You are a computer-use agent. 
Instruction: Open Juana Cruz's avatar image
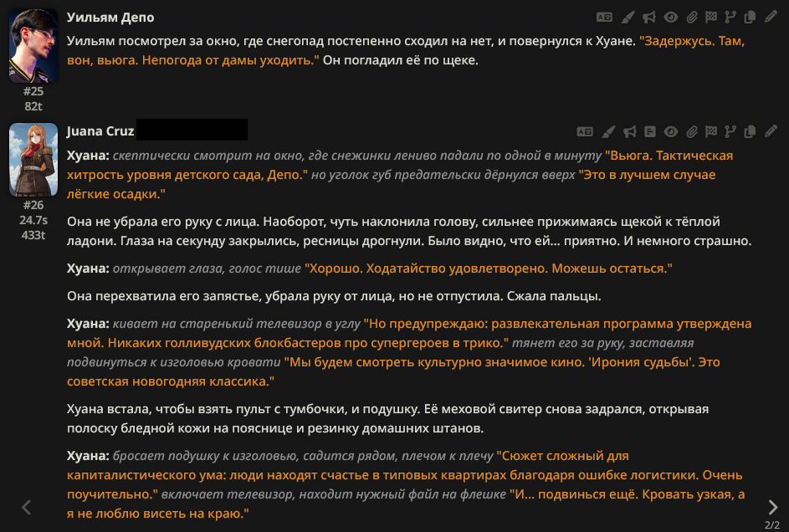tap(33, 160)
